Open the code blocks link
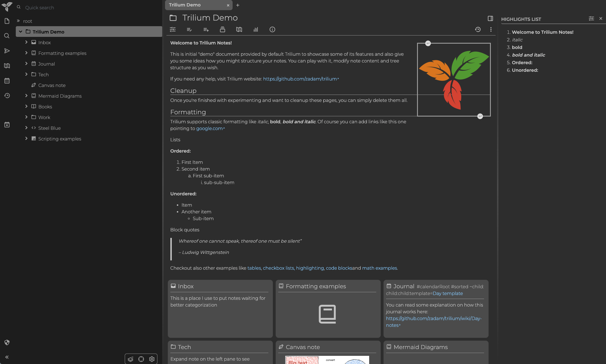 tap(339, 268)
